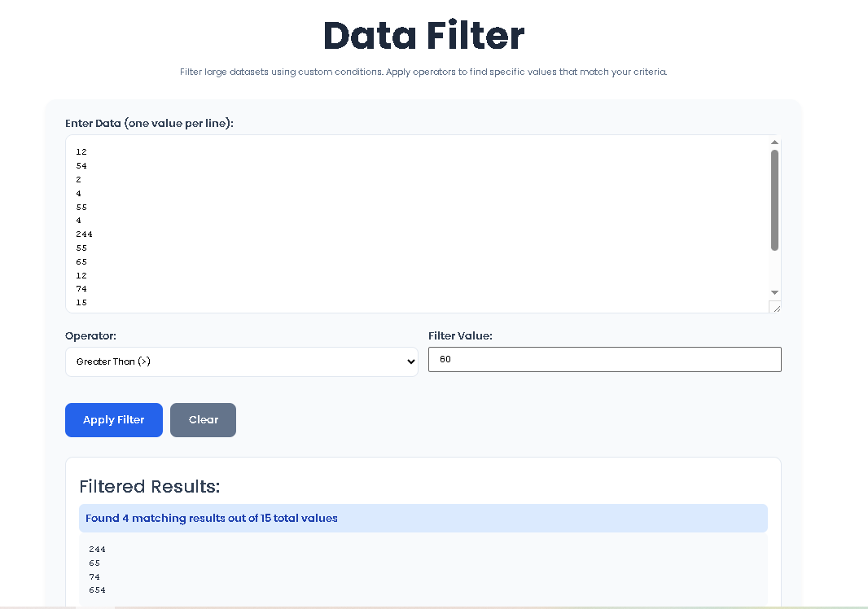Click the first data line showing 12

[x=81, y=151]
